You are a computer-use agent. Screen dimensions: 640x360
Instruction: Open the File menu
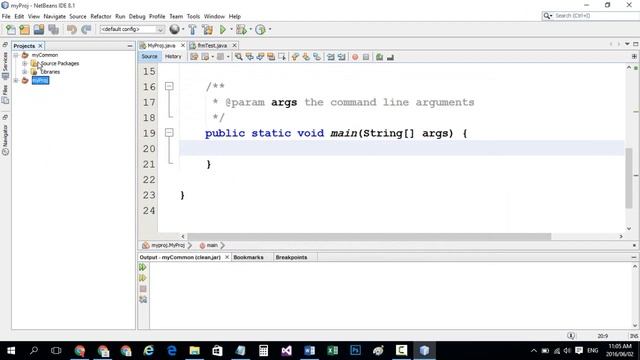tap(6, 16)
